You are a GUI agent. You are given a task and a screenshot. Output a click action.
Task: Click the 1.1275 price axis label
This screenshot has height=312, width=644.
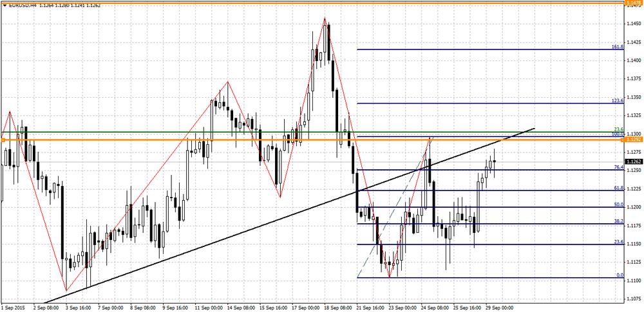633,152
